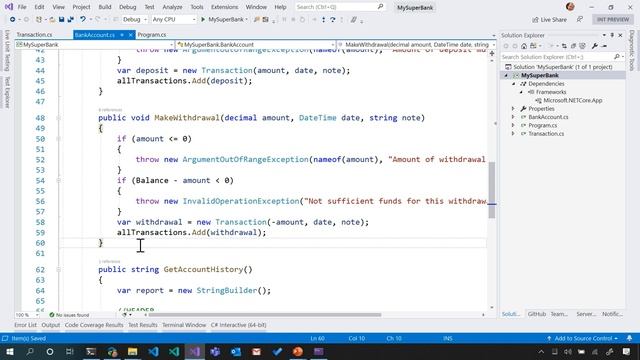Click the horizontal scrollbar thumb of editor
640x360 pixels.
264,315
